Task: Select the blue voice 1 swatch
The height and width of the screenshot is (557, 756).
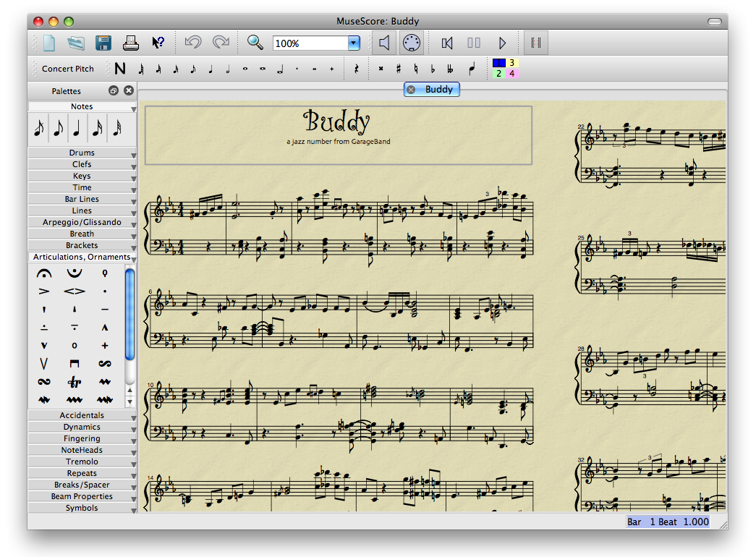Action: (x=499, y=63)
